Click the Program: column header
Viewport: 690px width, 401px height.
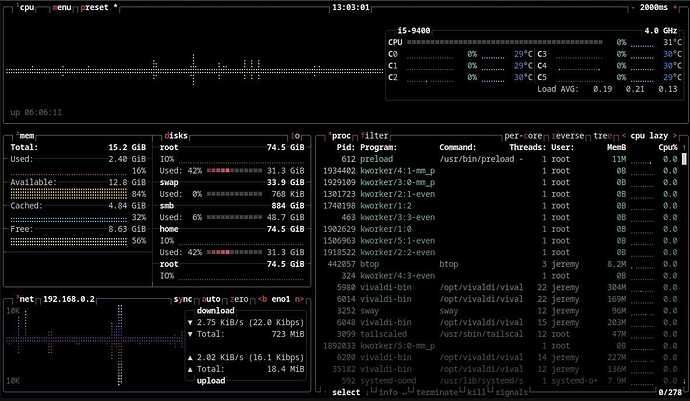point(378,147)
